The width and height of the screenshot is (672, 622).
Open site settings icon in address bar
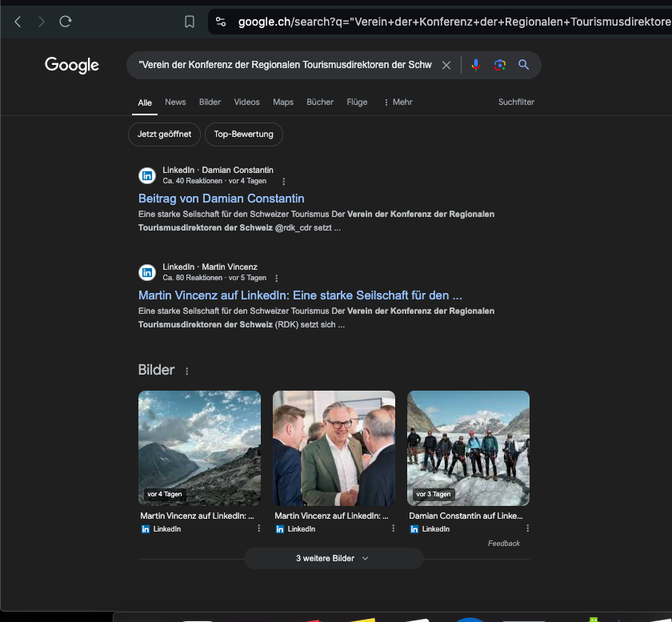(221, 22)
